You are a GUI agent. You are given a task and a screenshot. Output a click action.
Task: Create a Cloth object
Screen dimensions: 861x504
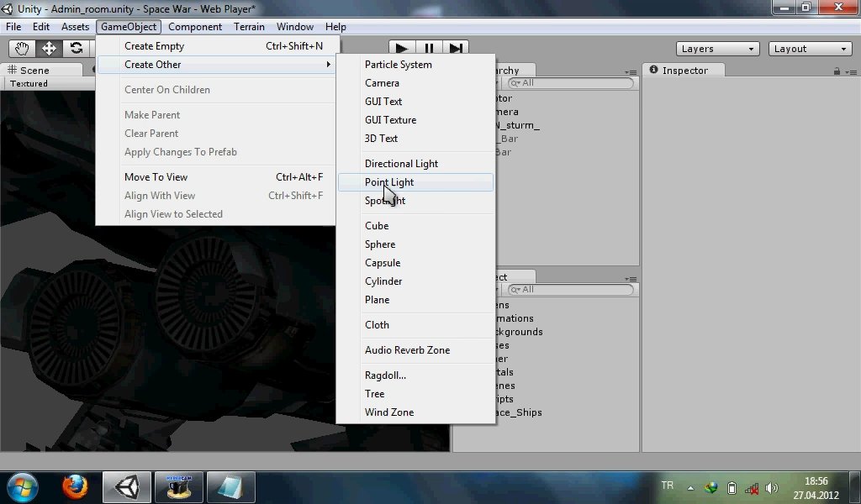tap(415, 325)
